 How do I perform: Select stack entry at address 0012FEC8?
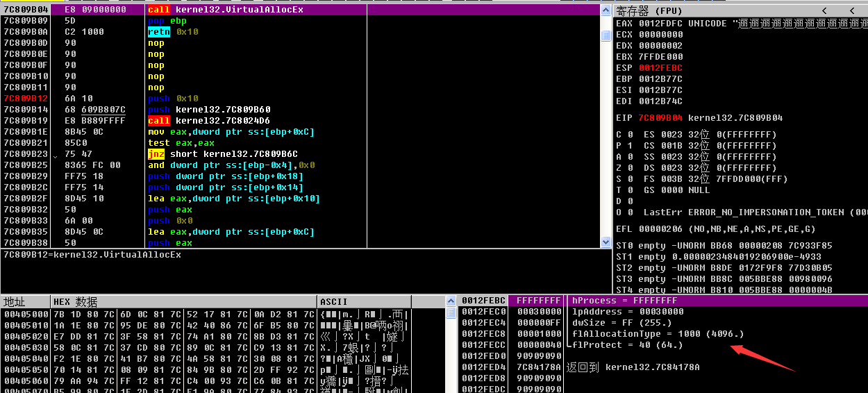(482, 334)
